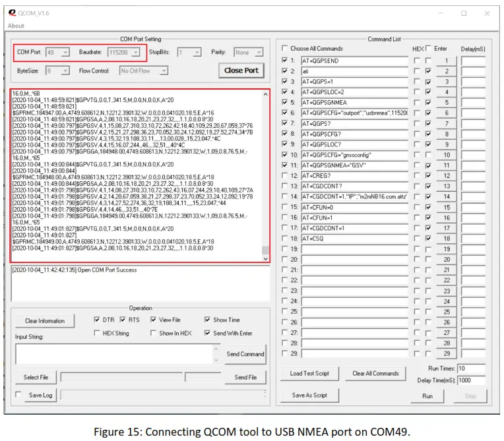Image resolution: width=504 pixels, height=441 pixels.
Task: Click the Run button
Action: (x=427, y=396)
